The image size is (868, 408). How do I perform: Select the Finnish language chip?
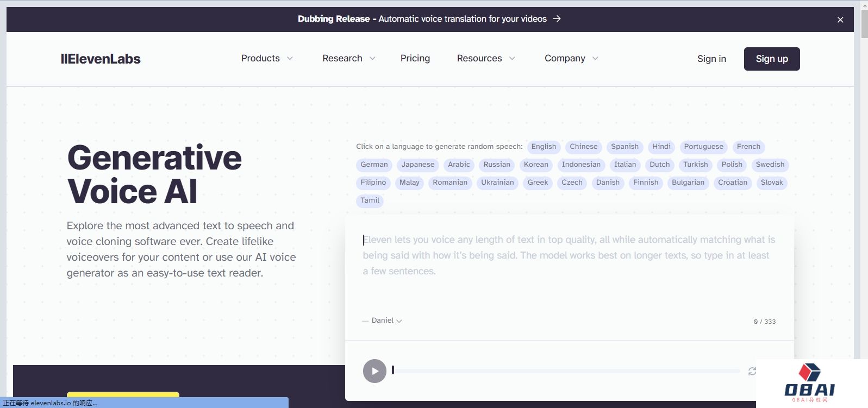tap(646, 183)
